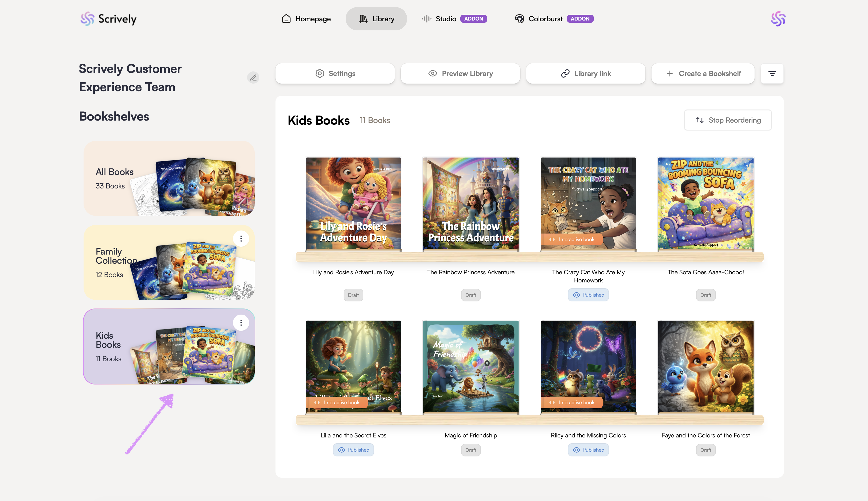
Task: Click the Create a Bookshelf button
Action: pyautogui.click(x=703, y=73)
